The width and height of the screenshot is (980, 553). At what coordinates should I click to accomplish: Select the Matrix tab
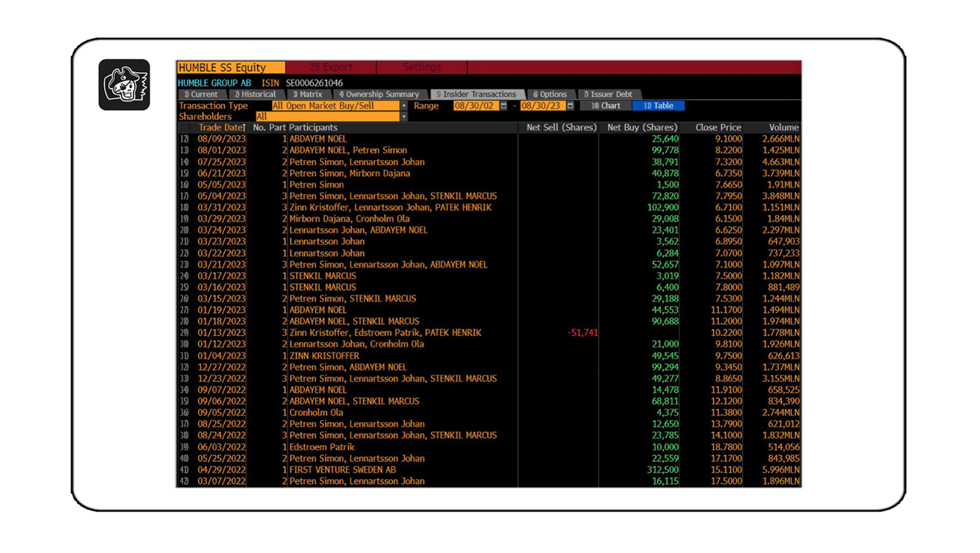[x=308, y=94]
